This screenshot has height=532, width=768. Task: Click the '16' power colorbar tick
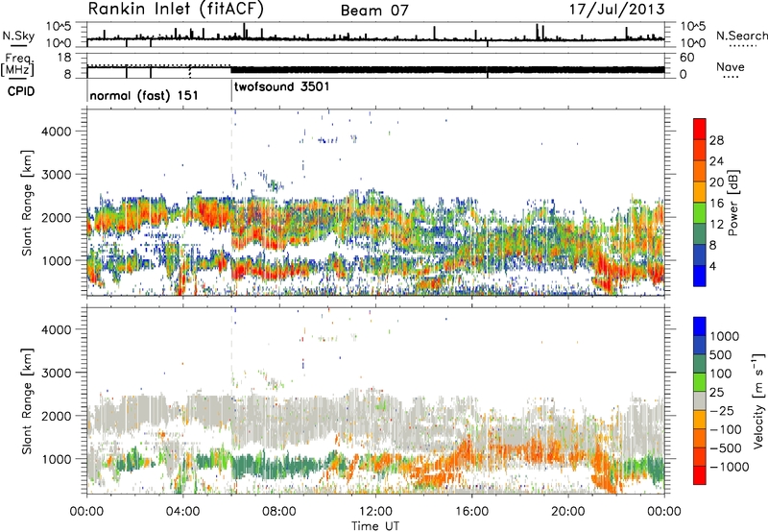pyautogui.click(x=716, y=204)
